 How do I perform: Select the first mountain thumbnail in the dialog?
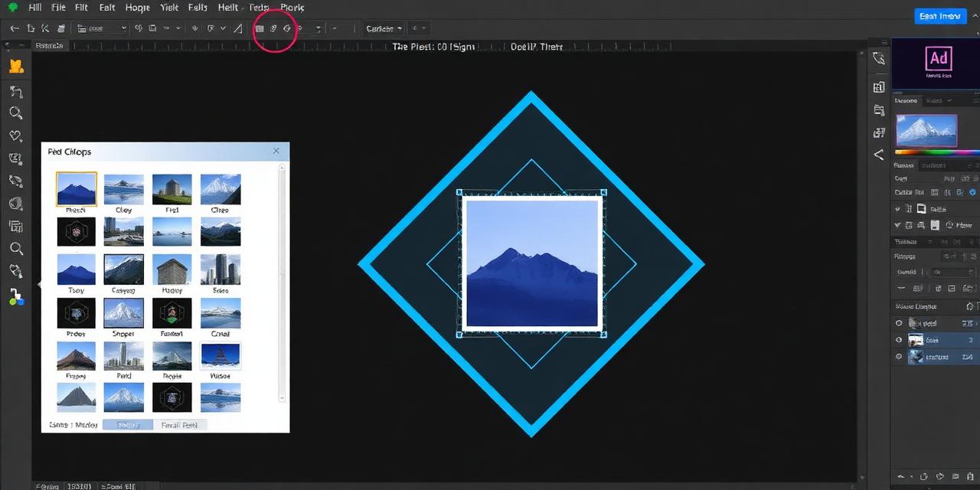click(x=76, y=188)
